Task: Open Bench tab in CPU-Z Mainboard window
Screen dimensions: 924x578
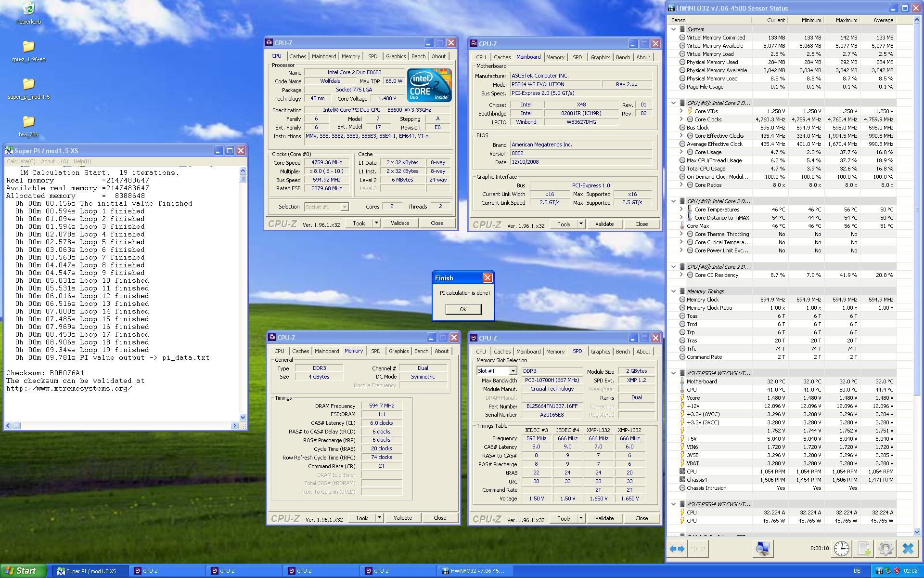Action: point(623,57)
